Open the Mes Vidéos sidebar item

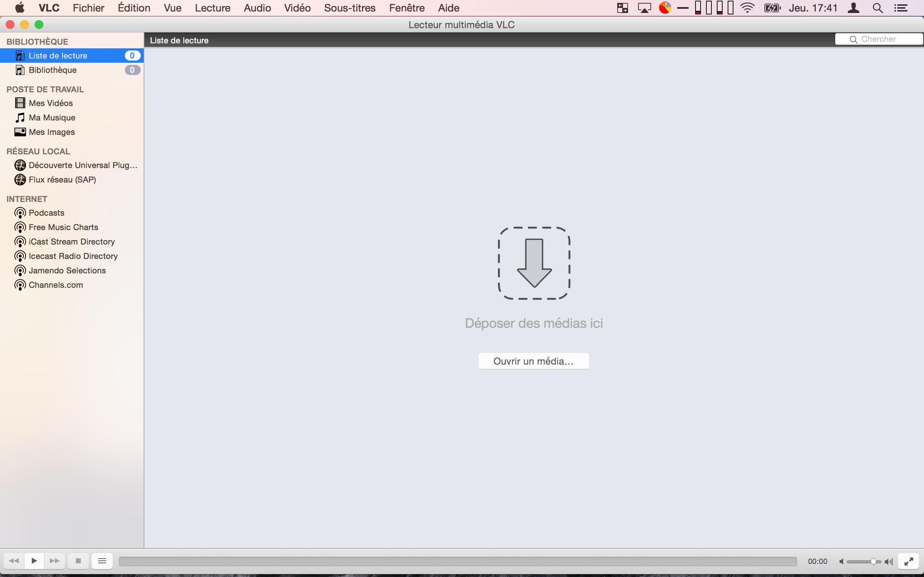(51, 103)
